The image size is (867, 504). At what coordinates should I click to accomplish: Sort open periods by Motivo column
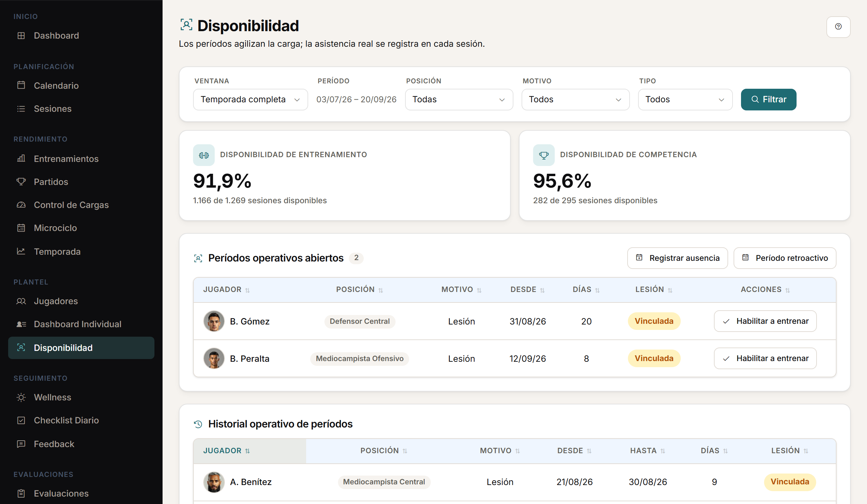click(461, 290)
